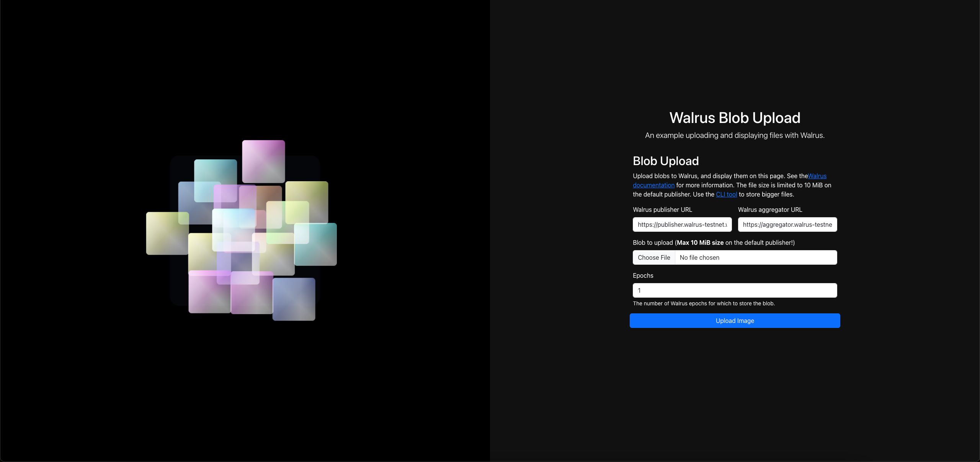Focus the Walrus publisher URL field

[682, 224]
